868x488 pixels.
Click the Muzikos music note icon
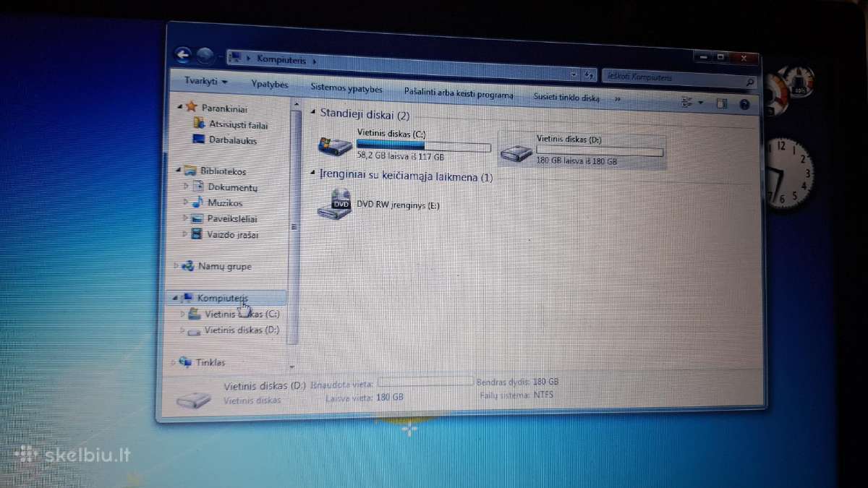[x=197, y=202]
